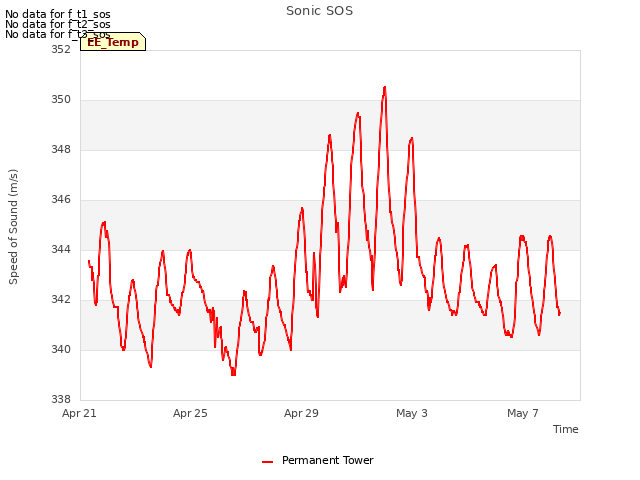Click the 346 y-axis tick label
Screen dimensions: 640x480
pos(61,200)
